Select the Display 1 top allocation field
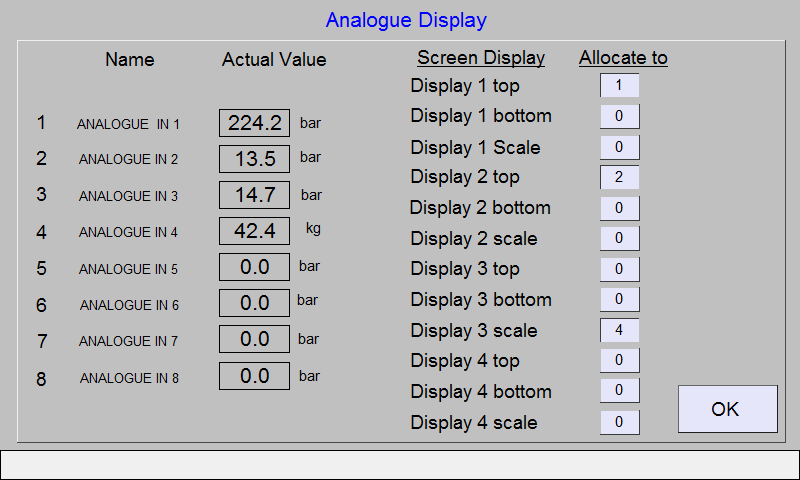800x480 pixels. [619, 85]
